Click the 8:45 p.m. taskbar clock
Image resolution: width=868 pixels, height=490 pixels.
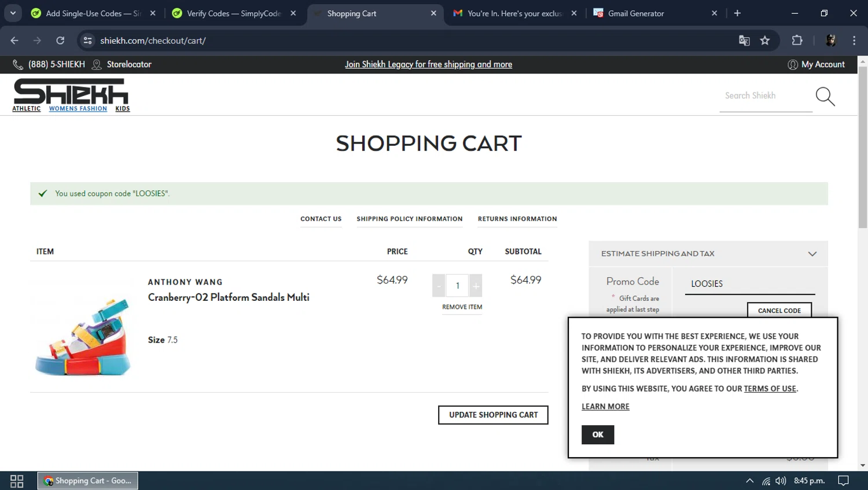click(810, 481)
